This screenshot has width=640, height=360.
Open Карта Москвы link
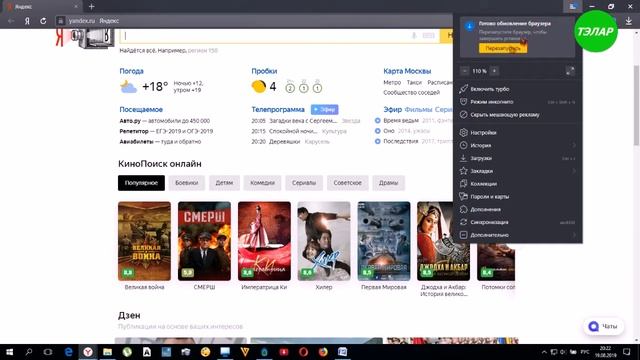[407, 71]
